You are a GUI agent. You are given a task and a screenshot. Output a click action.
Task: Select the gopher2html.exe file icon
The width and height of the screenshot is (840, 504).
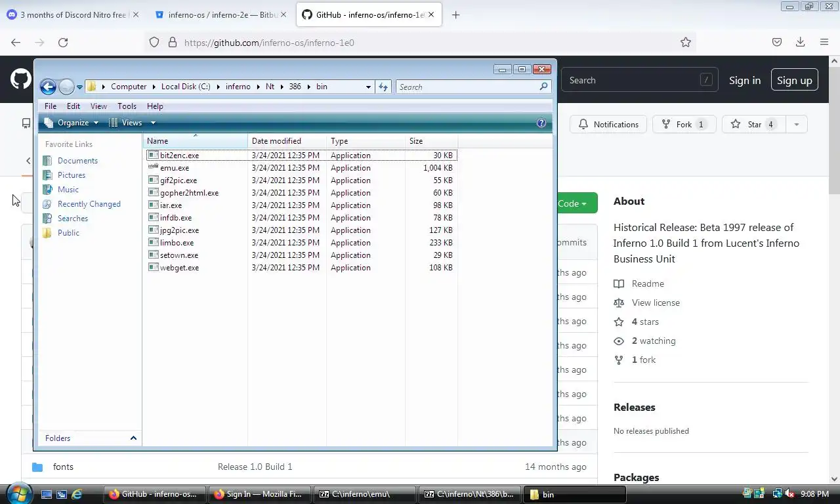tap(154, 193)
